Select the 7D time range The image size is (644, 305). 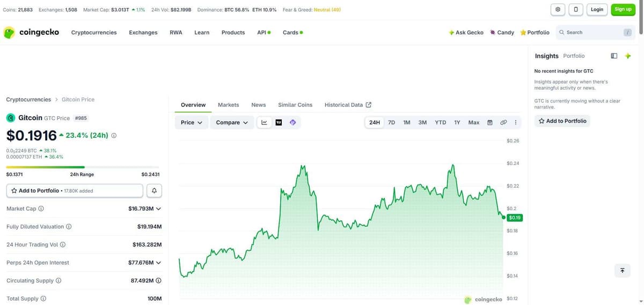[x=392, y=122]
